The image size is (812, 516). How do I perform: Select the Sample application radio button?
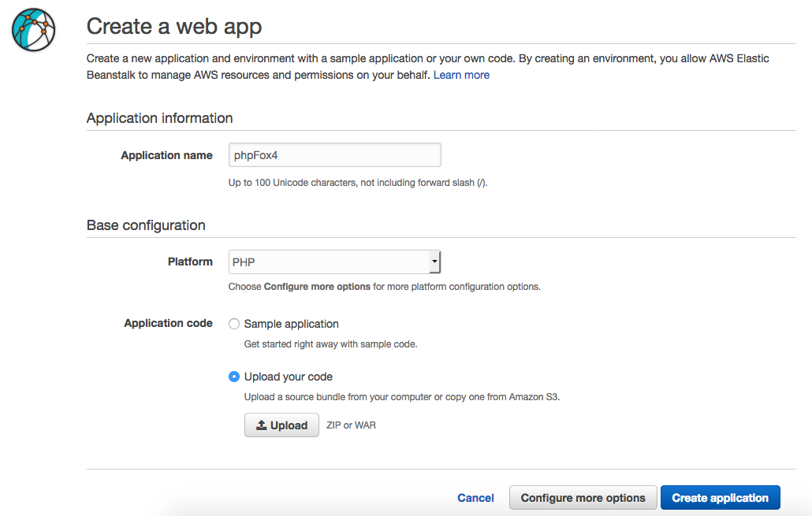234,324
